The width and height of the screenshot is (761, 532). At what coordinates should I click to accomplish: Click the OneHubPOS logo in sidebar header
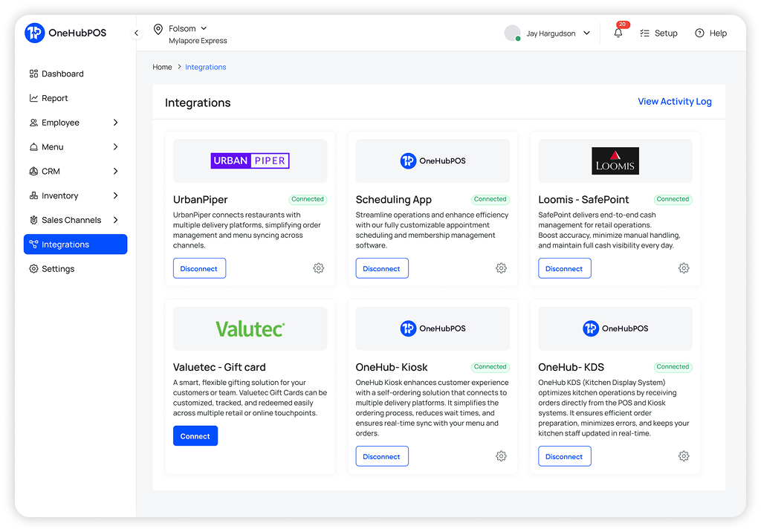[65, 33]
